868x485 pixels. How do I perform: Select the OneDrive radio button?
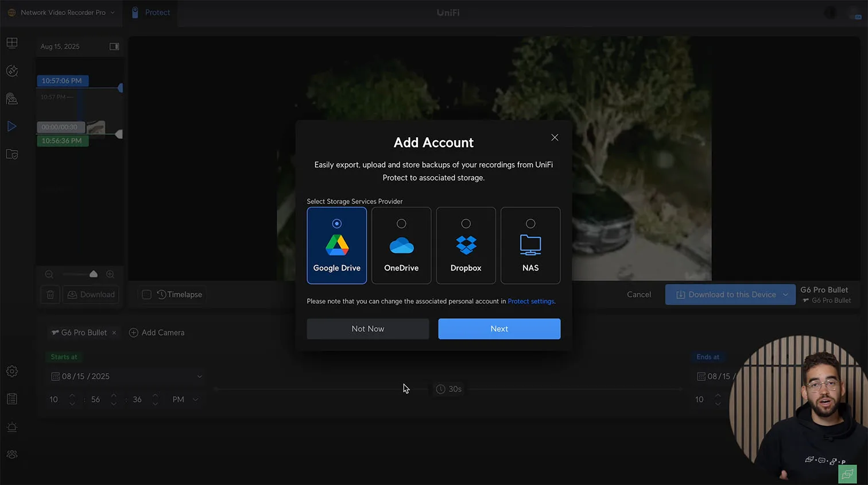coord(401,224)
